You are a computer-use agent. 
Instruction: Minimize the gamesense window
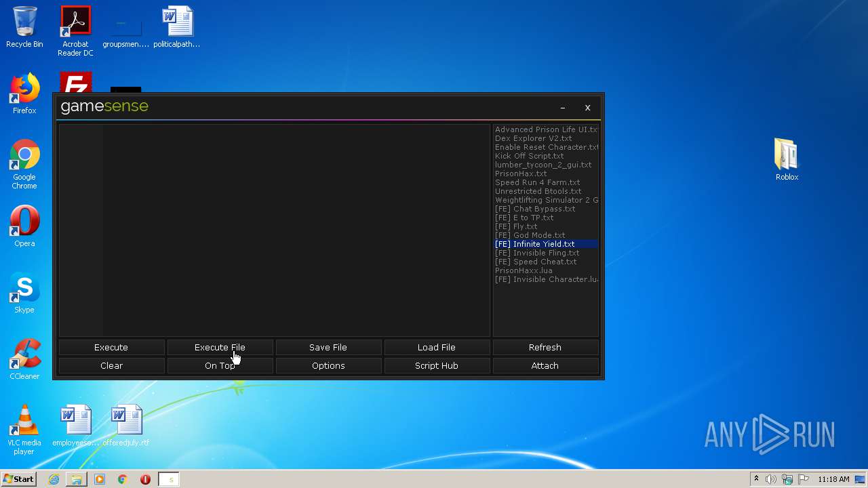pos(563,107)
